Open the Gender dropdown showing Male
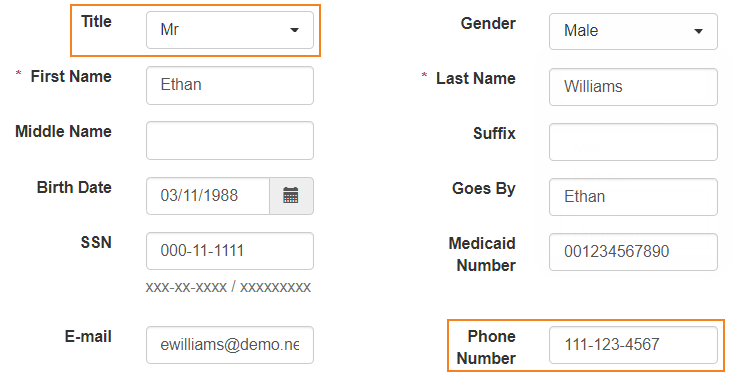 coord(633,31)
